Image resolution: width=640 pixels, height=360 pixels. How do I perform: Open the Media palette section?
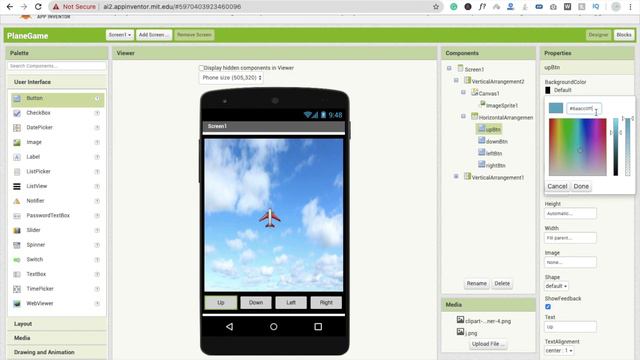pos(57,338)
